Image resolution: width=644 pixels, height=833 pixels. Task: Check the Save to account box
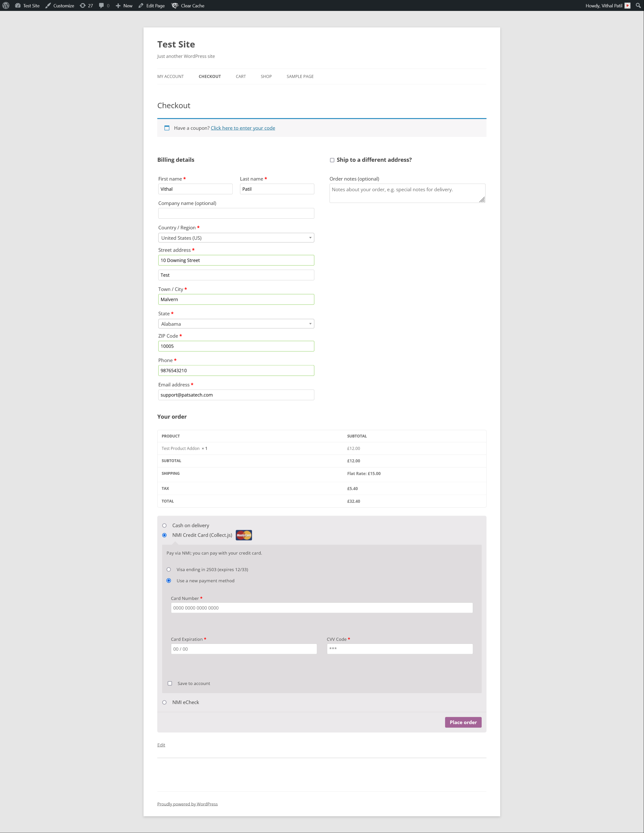coord(170,683)
